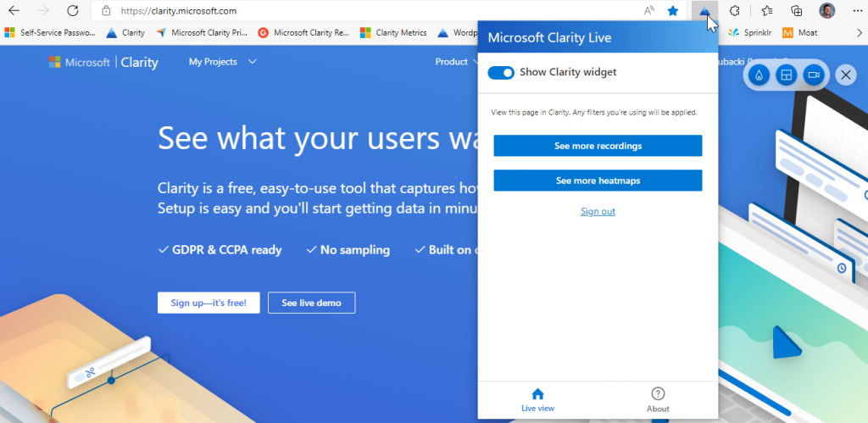Open Self-Service Password bookmark

(x=50, y=33)
